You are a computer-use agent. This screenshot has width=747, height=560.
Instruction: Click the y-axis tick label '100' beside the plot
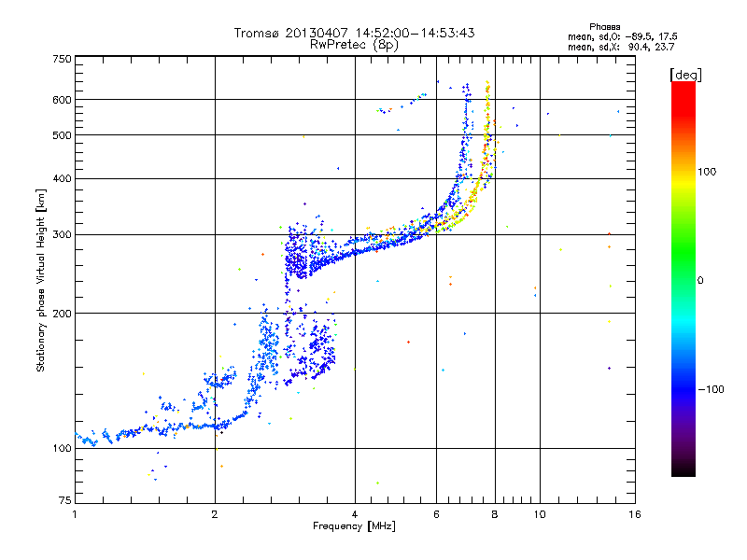click(x=62, y=449)
